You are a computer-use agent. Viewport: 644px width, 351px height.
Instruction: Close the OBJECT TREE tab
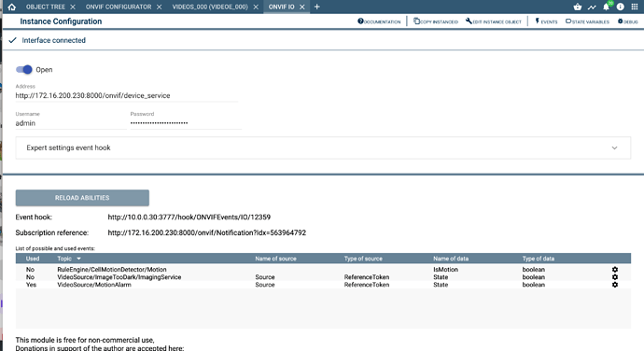pyautogui.click(x=73, y=7)
